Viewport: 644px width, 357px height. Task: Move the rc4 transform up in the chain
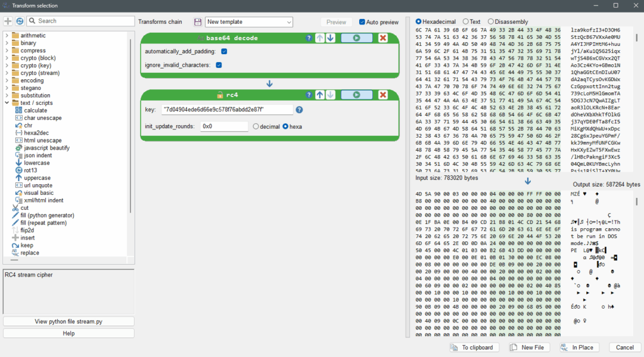click(x=320, y=95)
